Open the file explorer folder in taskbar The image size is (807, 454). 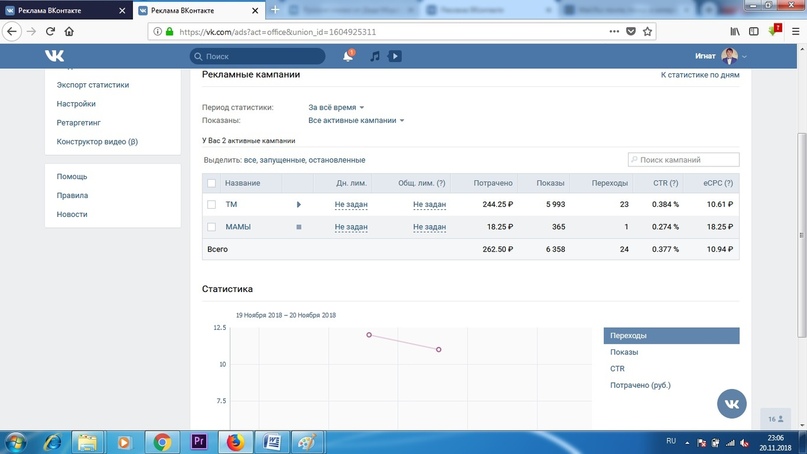coord(87,442)
